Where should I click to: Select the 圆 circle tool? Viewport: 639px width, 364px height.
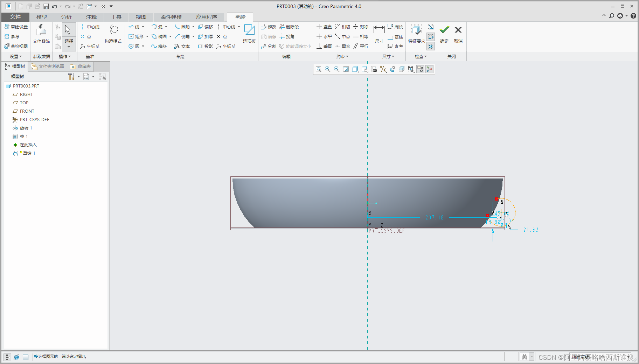click(134, 46)
